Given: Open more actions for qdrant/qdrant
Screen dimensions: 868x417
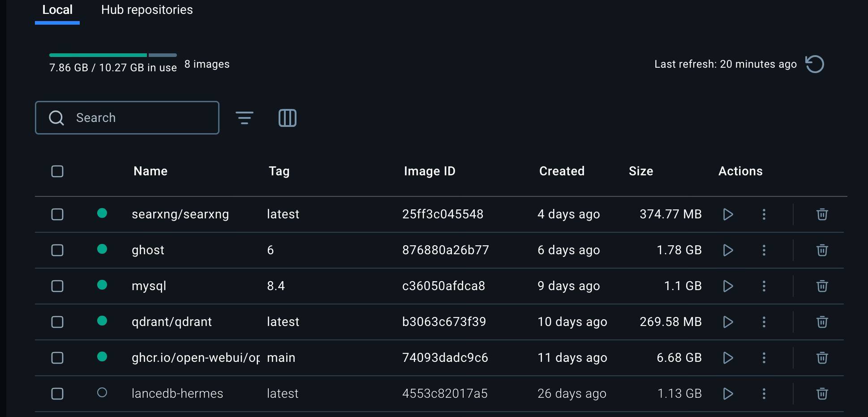Looking at the screenshot, I should coord(764,322).
